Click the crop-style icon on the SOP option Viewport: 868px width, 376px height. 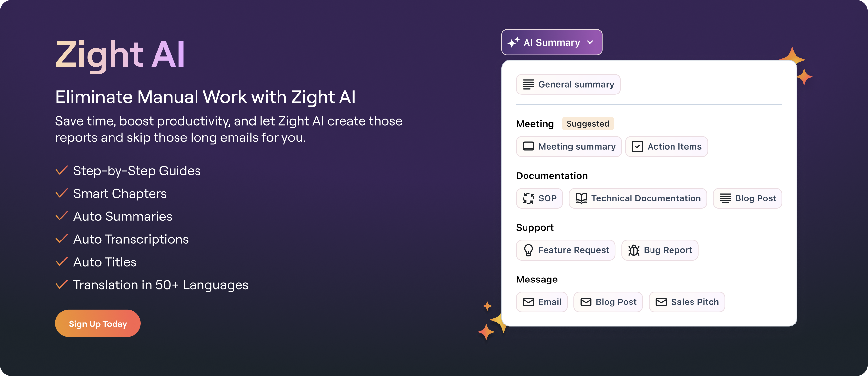click(x=528, y=198)
